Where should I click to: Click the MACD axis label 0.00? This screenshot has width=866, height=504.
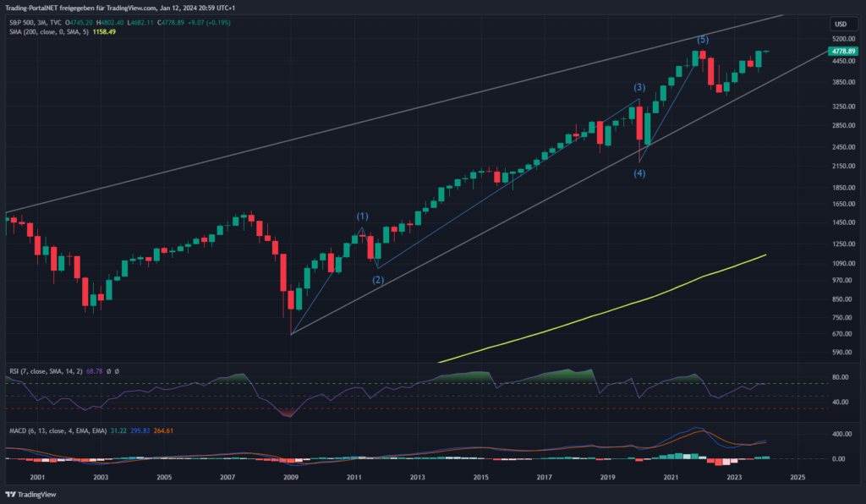pyautogui.click(x=838, y=458)
